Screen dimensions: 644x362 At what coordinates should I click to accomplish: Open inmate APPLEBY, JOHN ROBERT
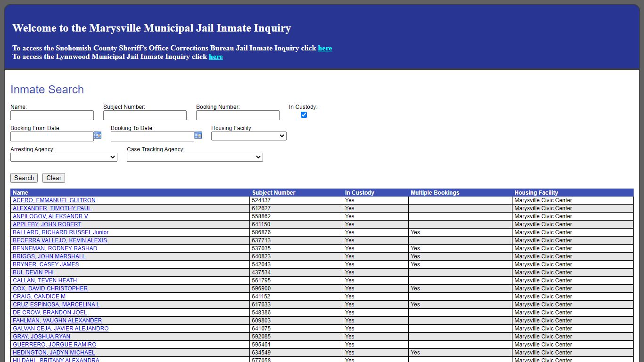[x=47, y=224]
